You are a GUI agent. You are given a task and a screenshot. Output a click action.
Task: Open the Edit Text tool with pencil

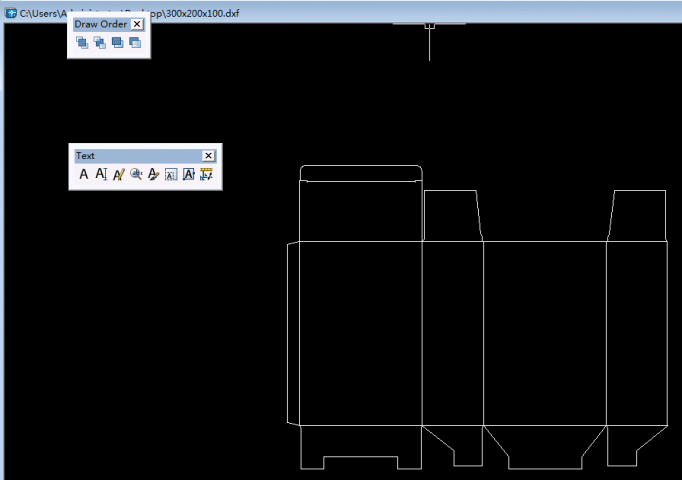click(x=118, y=174)
